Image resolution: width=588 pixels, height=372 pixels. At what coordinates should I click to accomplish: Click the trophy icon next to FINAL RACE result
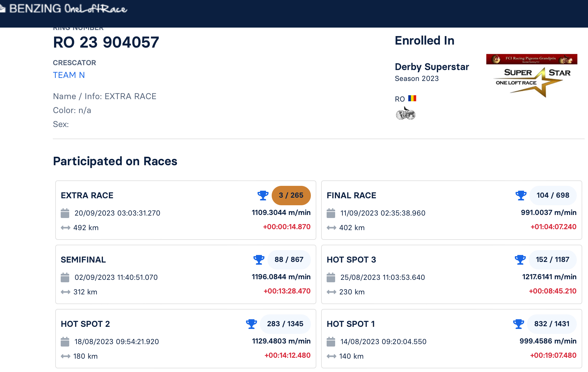(x=521, y=196)
